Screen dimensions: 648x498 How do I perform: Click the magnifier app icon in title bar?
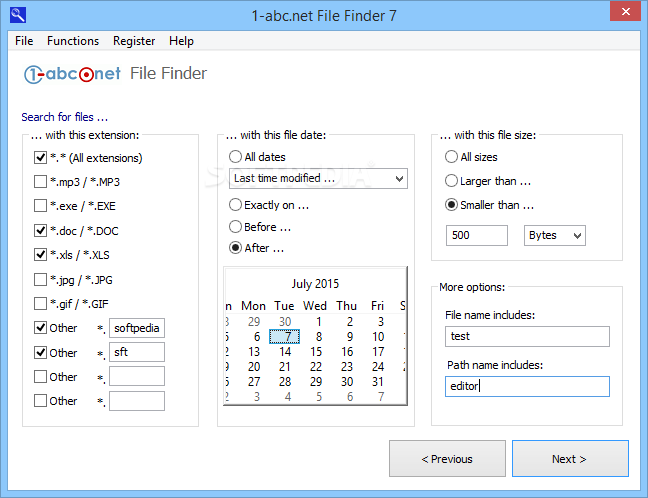pyautogui.click(x=18, y=15)
